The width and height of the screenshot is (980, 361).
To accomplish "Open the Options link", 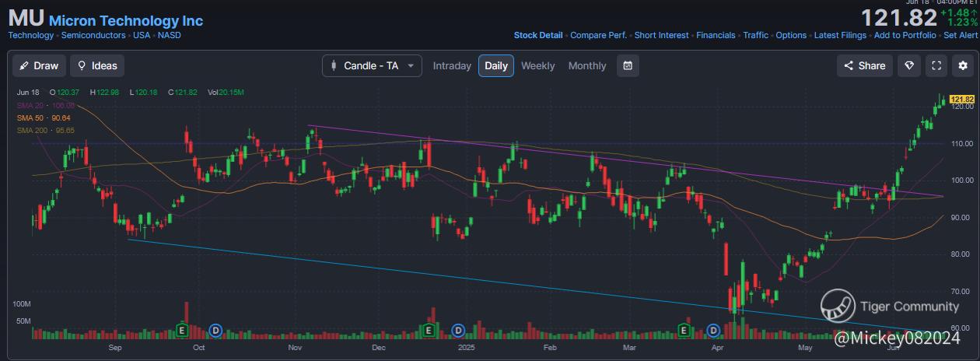I will pyautogui.click(x=791, y=35).
